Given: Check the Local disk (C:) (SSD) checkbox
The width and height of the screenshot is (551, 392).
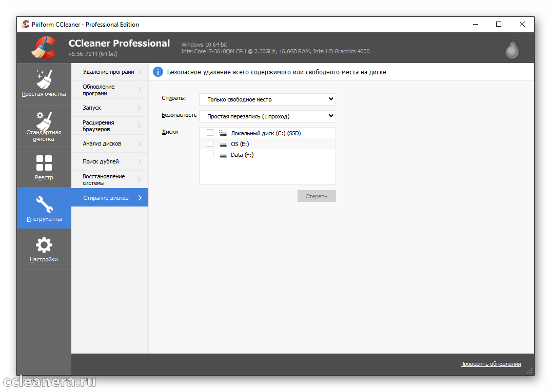Looking at the screenshot, I should (210, 133).
